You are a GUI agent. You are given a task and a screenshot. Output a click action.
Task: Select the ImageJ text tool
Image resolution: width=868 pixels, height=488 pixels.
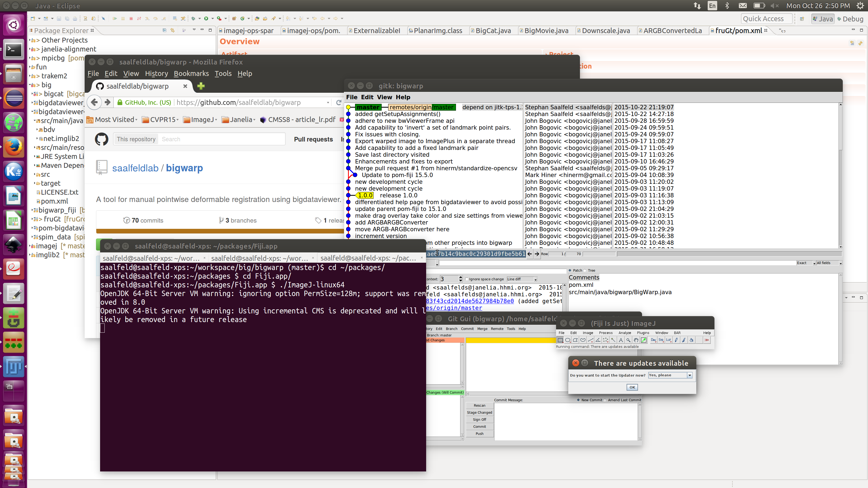(621, 340)
